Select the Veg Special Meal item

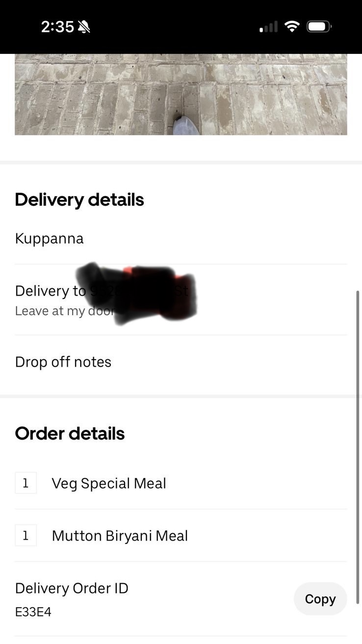point(109,484)
